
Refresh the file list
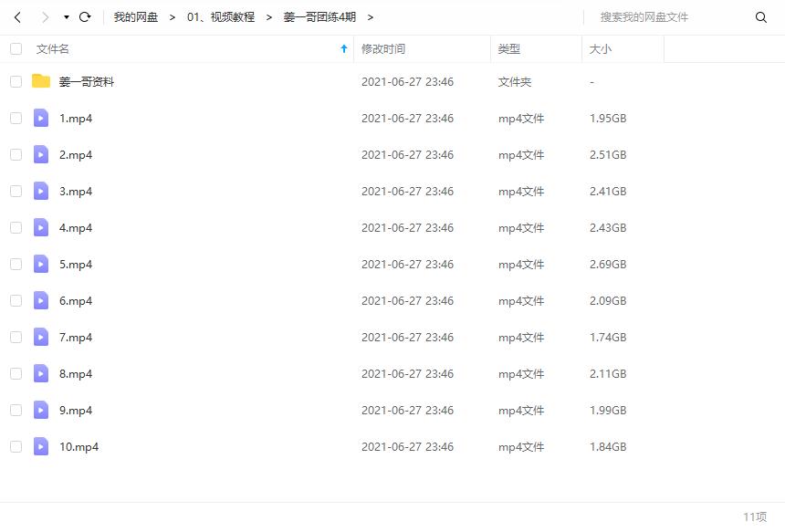coord(85,17)
